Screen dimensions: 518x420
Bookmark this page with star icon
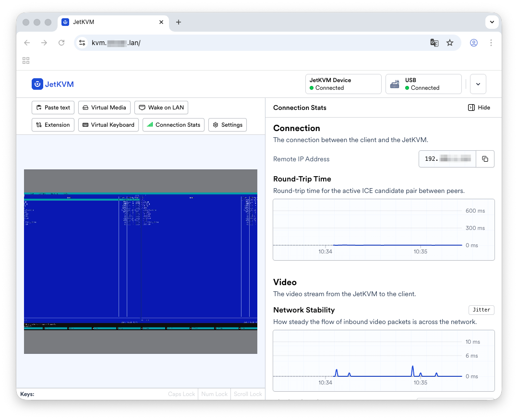[450, 43]
